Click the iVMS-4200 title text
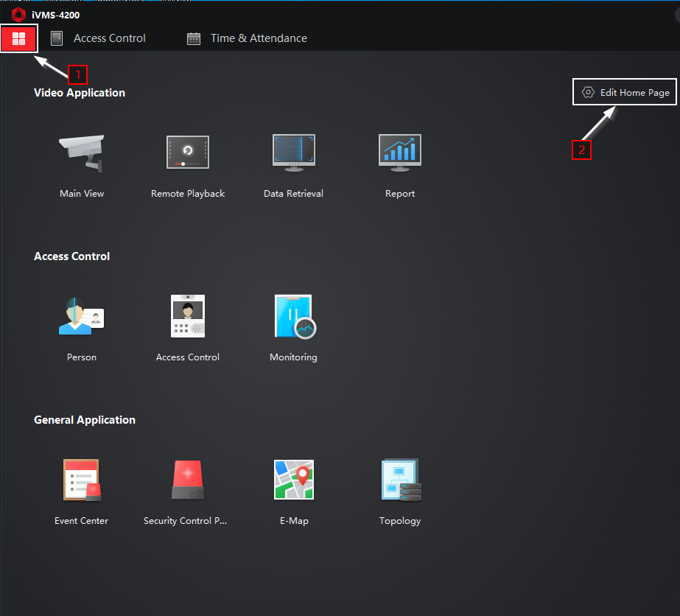 55,15
